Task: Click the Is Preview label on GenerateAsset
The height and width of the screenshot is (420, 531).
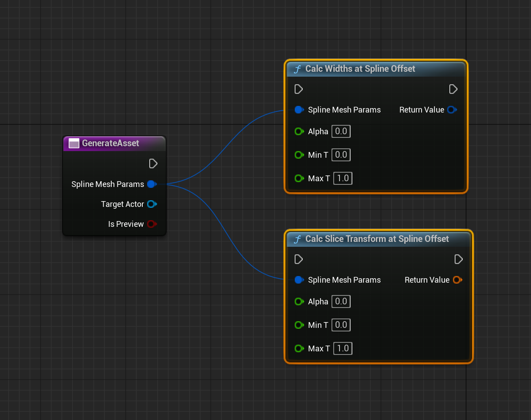Action: coord(126,224)
